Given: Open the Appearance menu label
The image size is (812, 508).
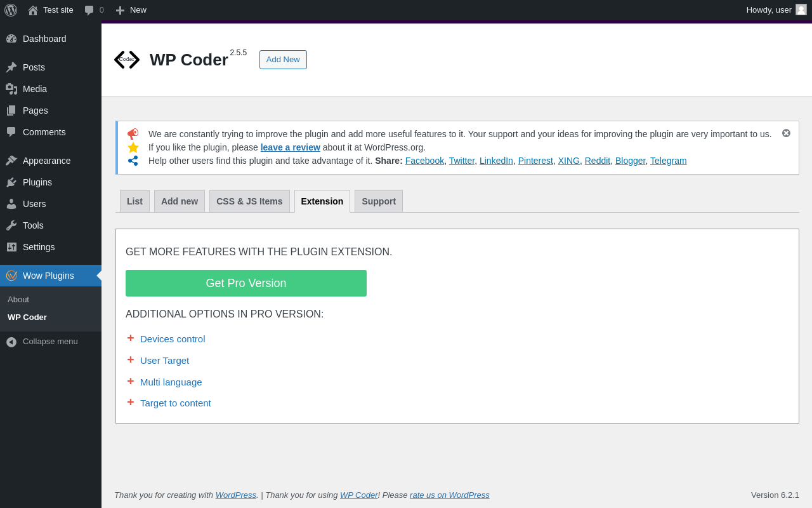Looking at the screenshot, I should [46, 161].
